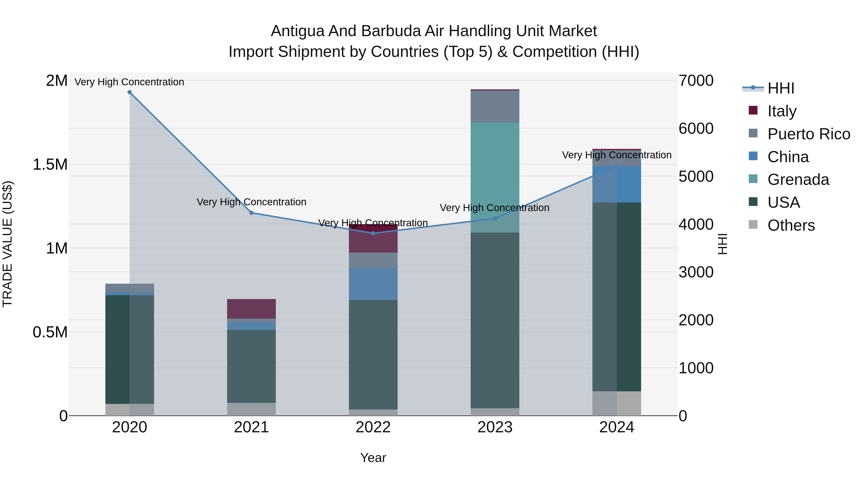This screenshot has height=488, width=868.
Task: Click chart title Antigua And Barbuda Air Handling
Action: (434, 31)
